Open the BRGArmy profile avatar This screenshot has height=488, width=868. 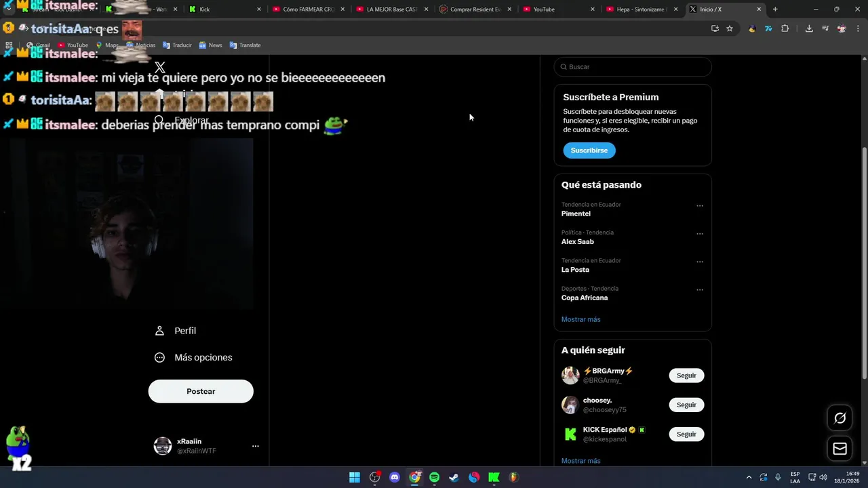pyautogui.click(x=570, y=375)
